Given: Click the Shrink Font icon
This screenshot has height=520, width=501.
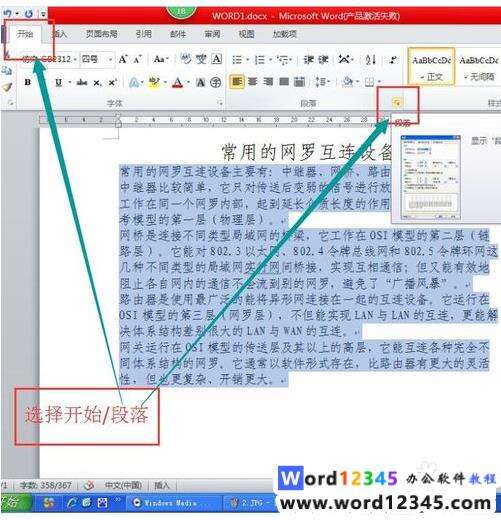Looking at the screenshot, I should tap(137, 60).
